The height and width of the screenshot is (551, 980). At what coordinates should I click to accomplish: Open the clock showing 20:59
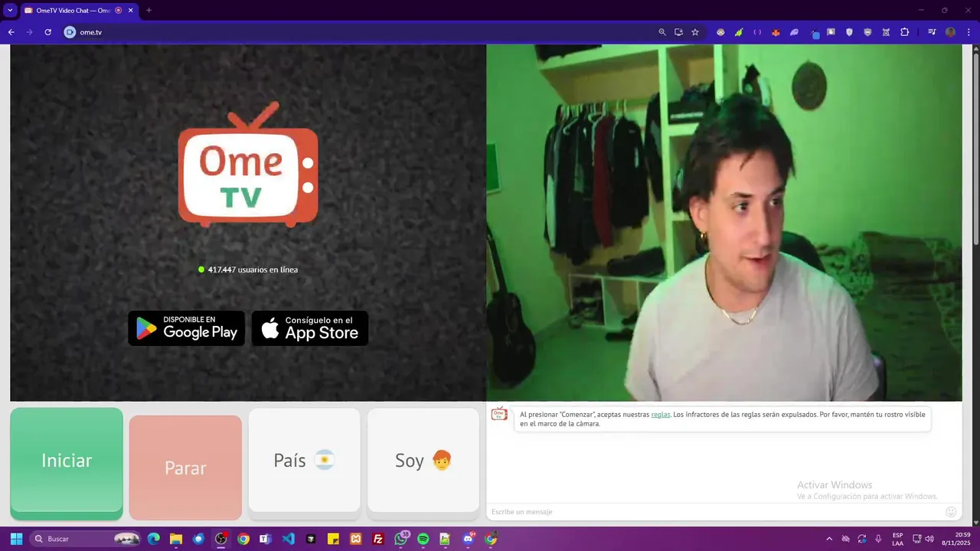(x=956, y=539)
